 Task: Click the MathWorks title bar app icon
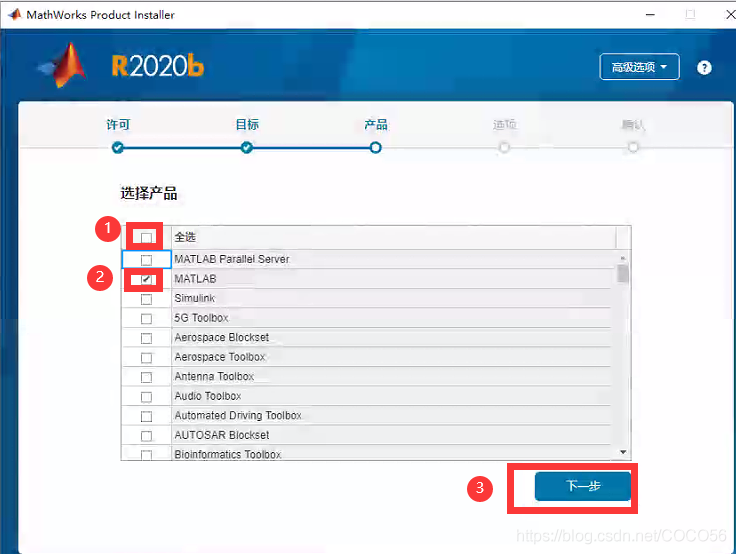(15, 15)
